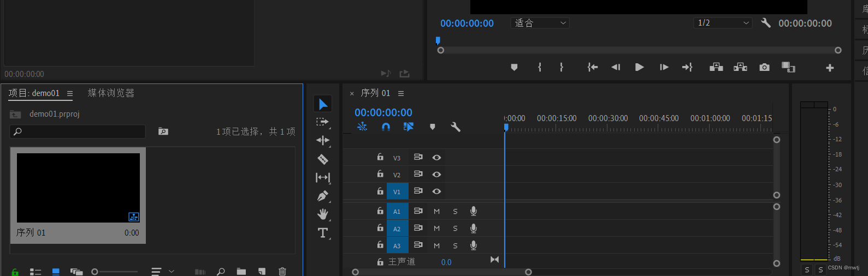The height and width of the screenshot is (276, 868).
Task: Add a marker in Program Monitor
Action: 514,67
